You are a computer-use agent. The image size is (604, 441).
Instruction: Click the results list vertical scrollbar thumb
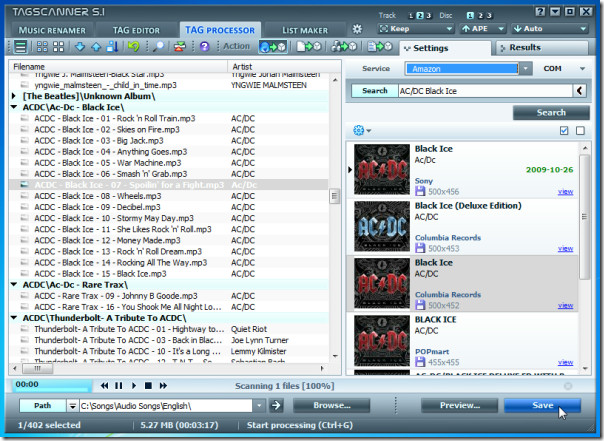click(x=584, y=217)
